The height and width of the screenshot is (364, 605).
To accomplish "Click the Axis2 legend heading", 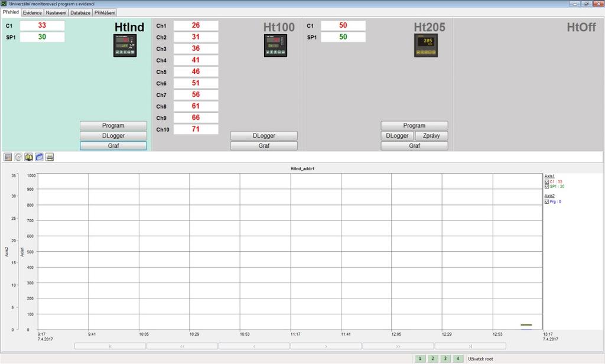I will point(549,196).
